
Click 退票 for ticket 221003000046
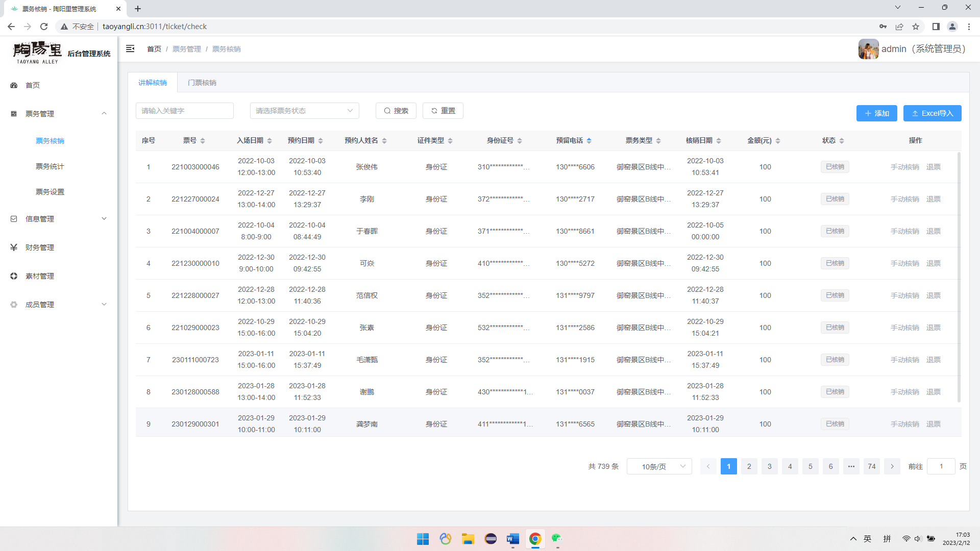coord(934,167)
